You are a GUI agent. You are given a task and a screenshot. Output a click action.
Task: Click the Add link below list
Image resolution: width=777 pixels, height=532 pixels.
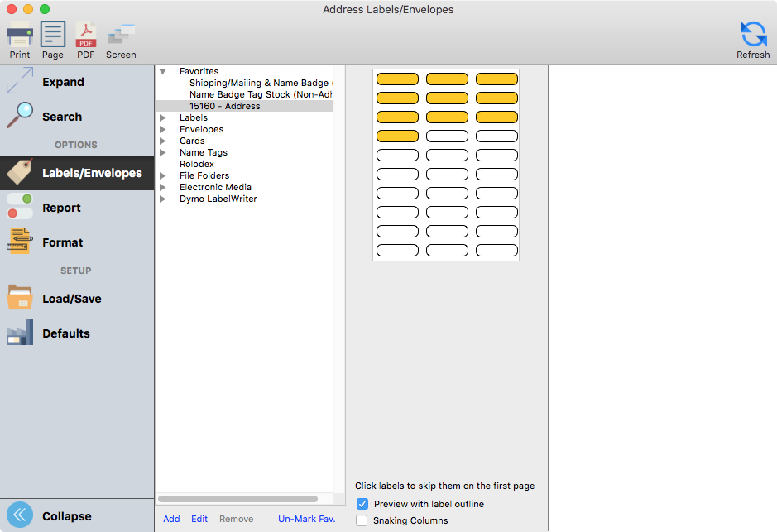click(171, 519)
